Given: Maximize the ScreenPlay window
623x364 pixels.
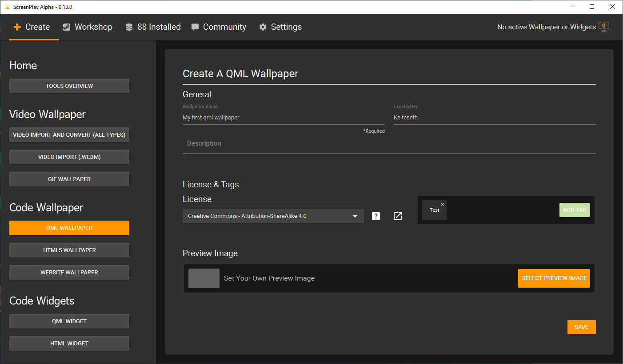Looking at the screenshot, I should click(x=592, y=7).
